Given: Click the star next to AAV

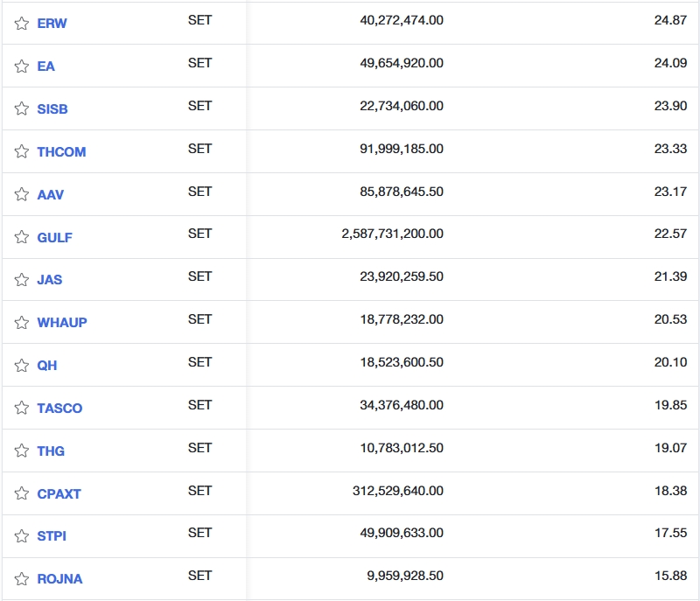Looking at the screenshot, I should tap(22, 195).
